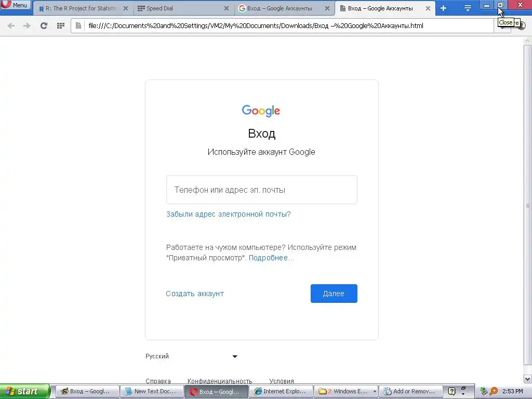The image size is (532, 399).
Task: Open a new tab with plus icon
Action: point(443,8)
